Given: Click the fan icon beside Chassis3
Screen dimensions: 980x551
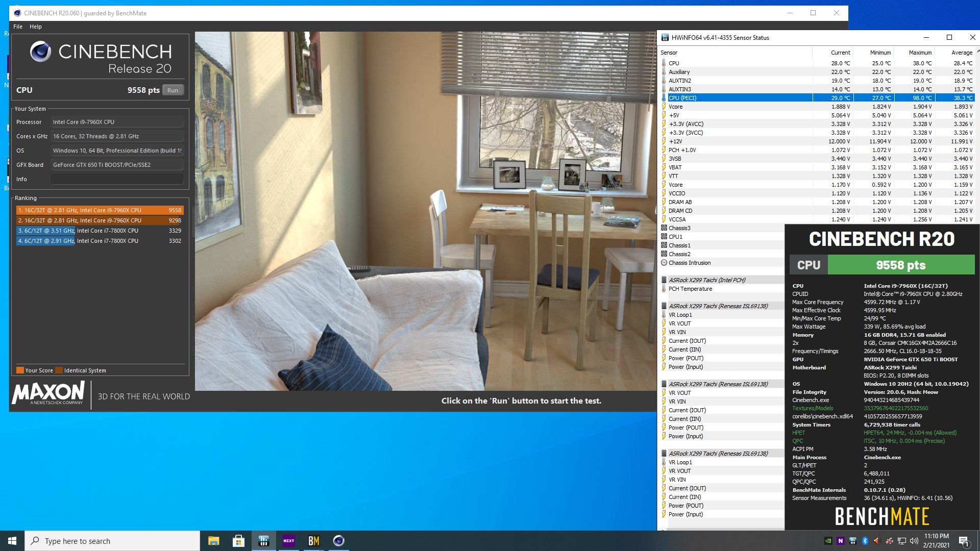Looking at the screenshot, I should [664, 228].
